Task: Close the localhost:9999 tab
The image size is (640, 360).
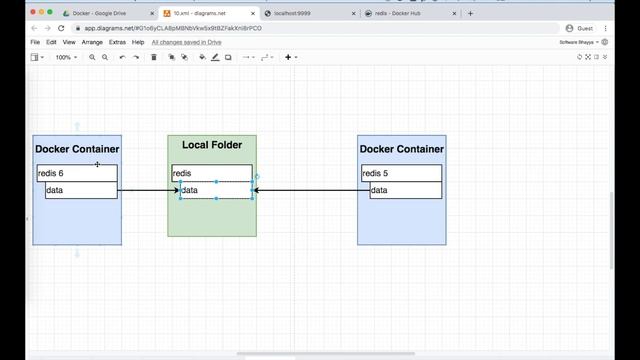Action: tap(353, 13)
